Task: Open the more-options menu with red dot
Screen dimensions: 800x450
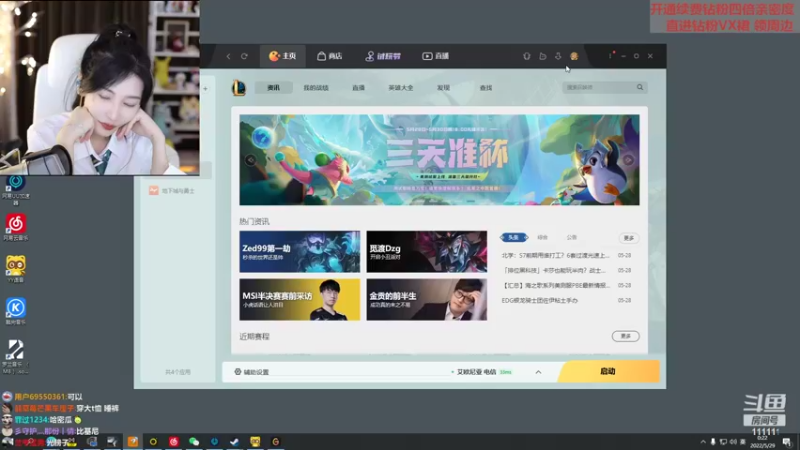Action: pos(611,55)
